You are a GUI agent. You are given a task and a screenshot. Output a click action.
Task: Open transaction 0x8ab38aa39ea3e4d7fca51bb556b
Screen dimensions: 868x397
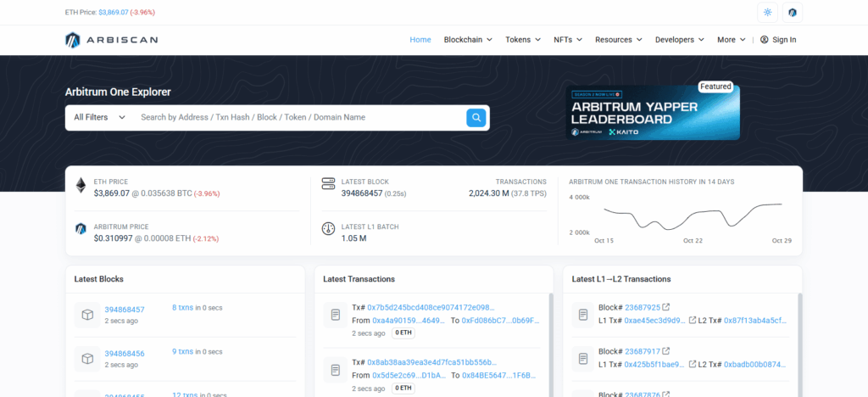point(431,362)
